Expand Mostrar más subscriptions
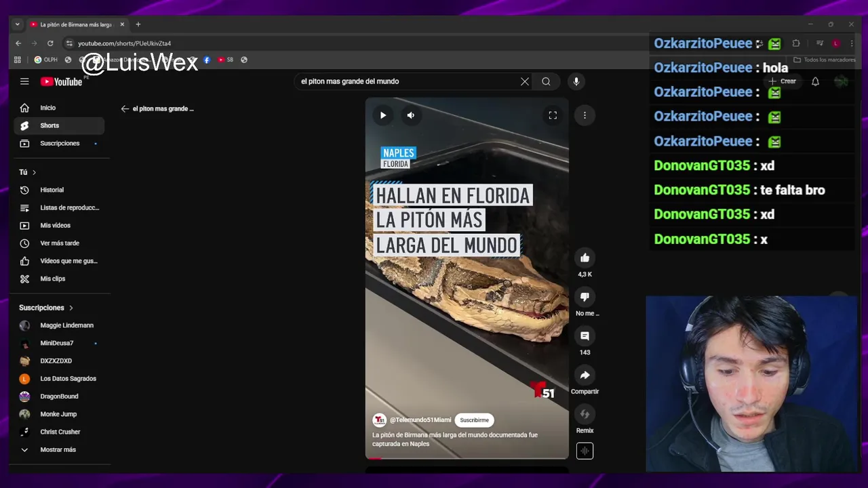This screenshot has width=868, height=488. tap(59, 449)
